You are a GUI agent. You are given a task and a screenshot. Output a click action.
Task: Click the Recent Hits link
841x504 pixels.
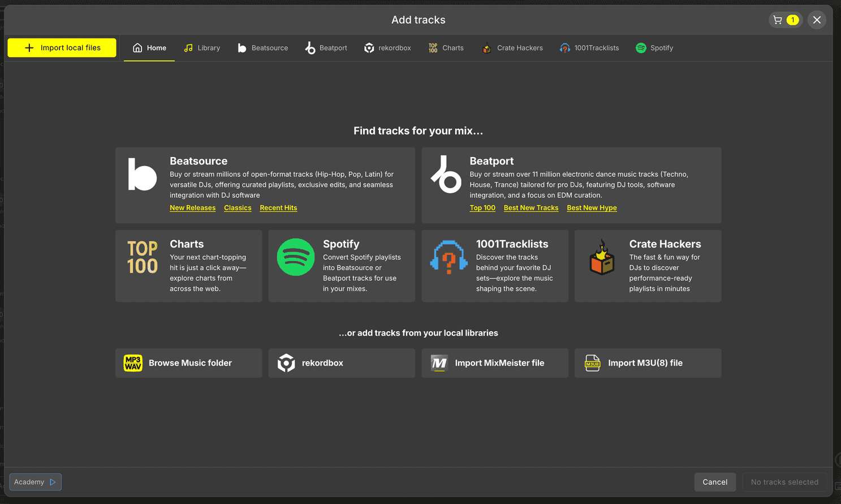pos(278,207)
